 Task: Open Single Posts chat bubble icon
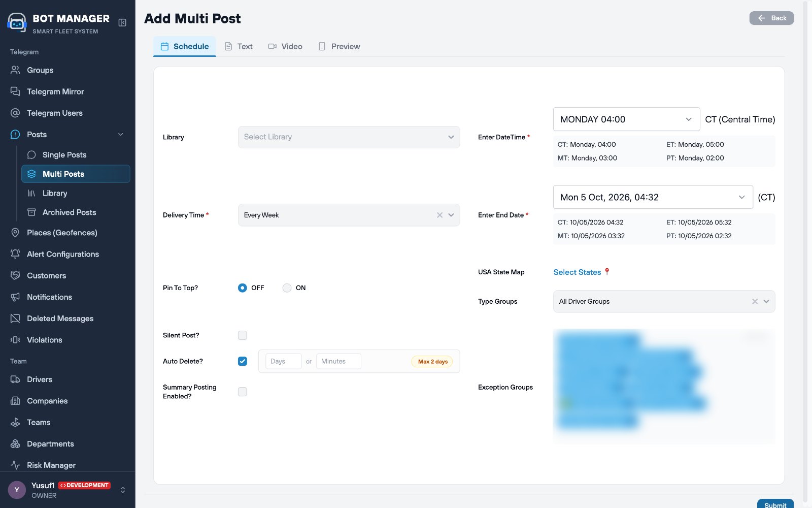(31, 154)
